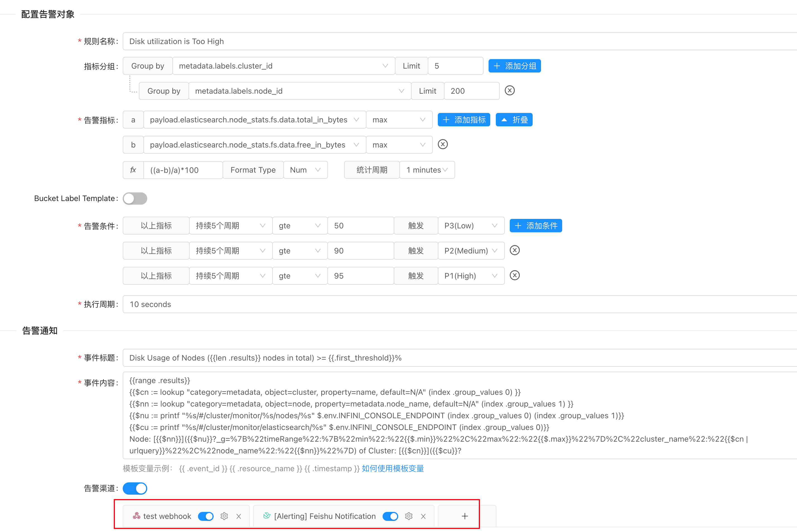The image size is (797, 532).
Task: Disable the test webhook channel toggle
Action: tap(206, 516)
